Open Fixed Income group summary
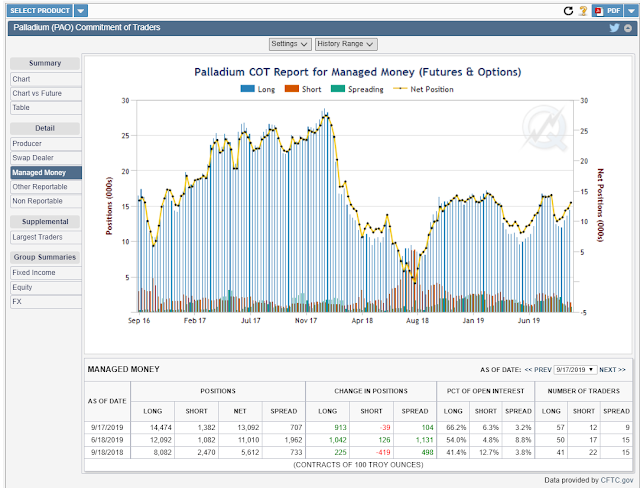The width and height of the screenshot is (640, 488). pos(46,273)
